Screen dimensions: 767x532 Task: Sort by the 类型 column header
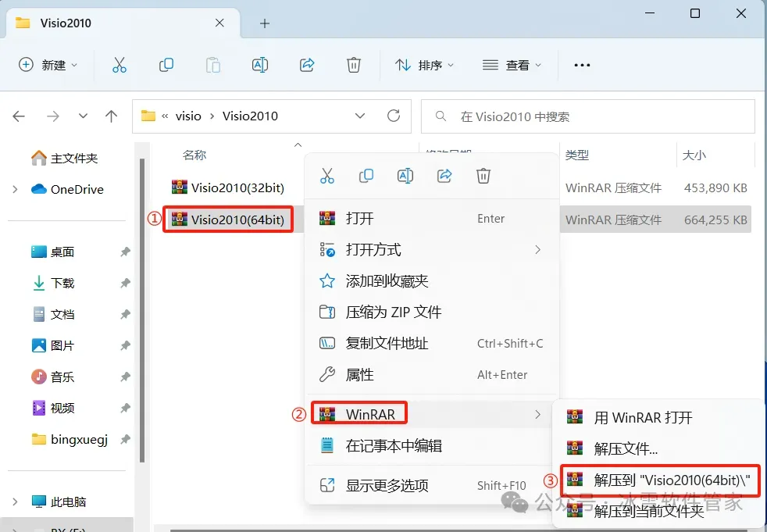(x=576, y=155)
